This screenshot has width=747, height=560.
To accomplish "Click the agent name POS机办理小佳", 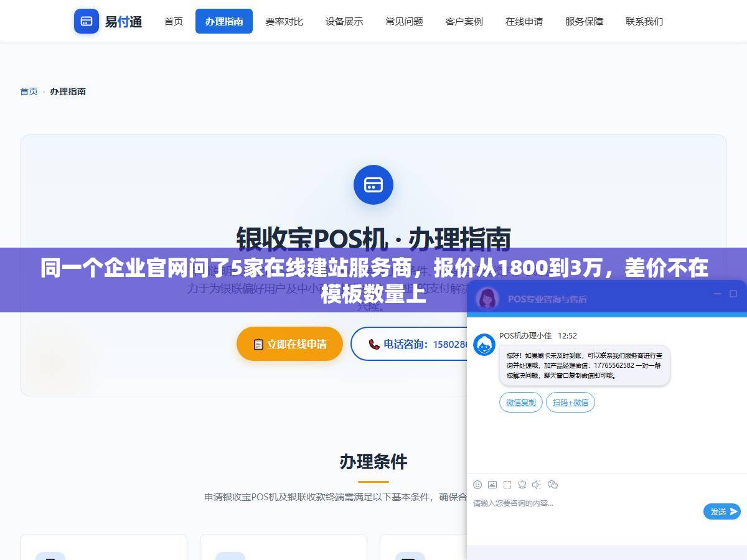I will 525,335.
